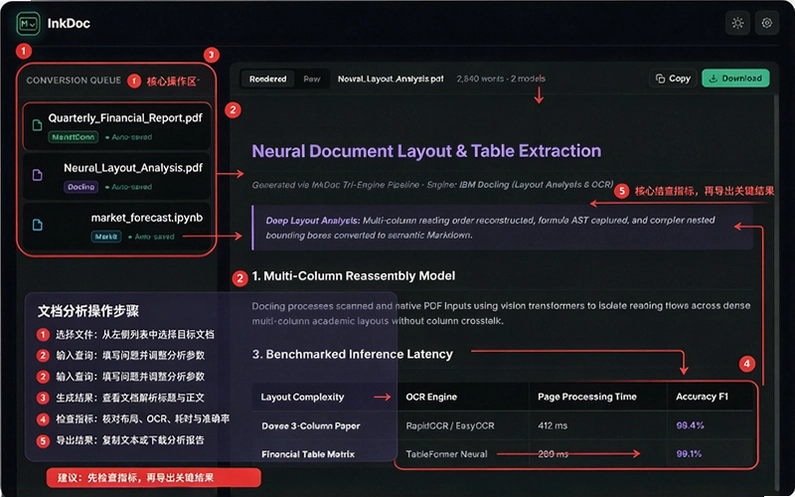
Task: Copy the converted markdown with Copy button
Action: tap(673, 79)
